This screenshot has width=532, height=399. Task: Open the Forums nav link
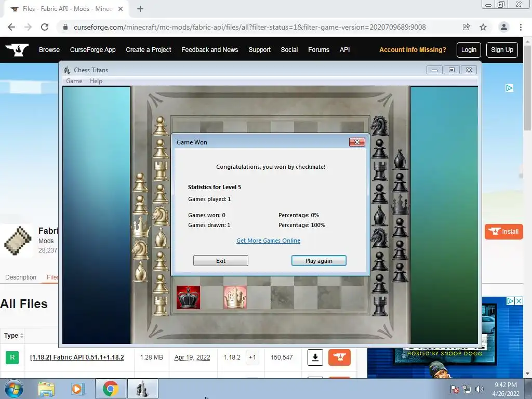[x=318, y=50]
